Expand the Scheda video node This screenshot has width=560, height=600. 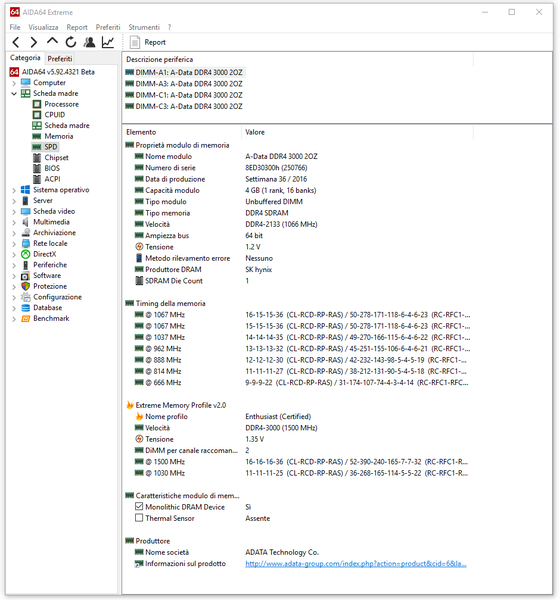(14, 212)
